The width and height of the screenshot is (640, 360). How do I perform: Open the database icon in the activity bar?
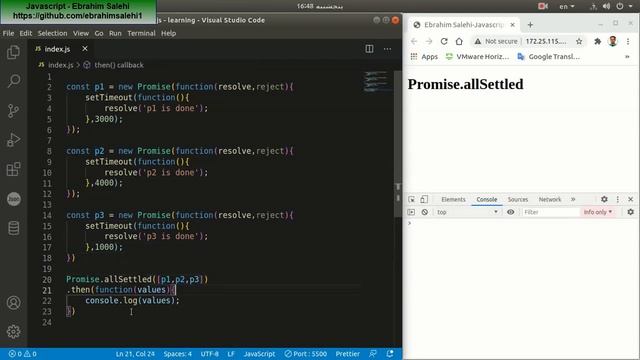pyautogui.click(x=13, y=228)
